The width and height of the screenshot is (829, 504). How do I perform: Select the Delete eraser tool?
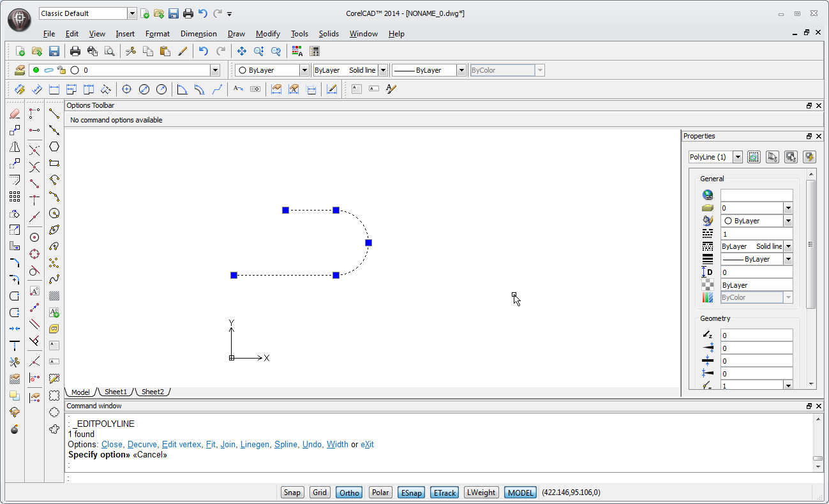click(x=15, y=114)
